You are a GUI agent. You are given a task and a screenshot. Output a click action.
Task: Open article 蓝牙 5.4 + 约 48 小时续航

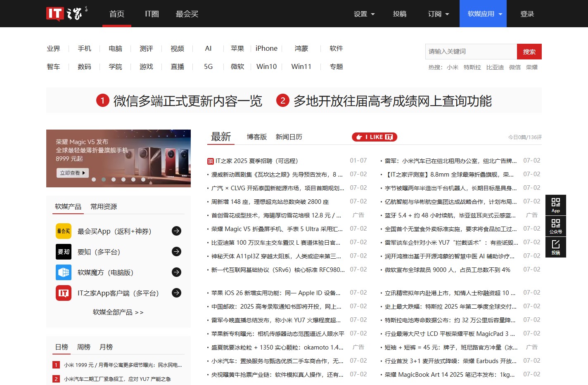(x=450, y=215)
